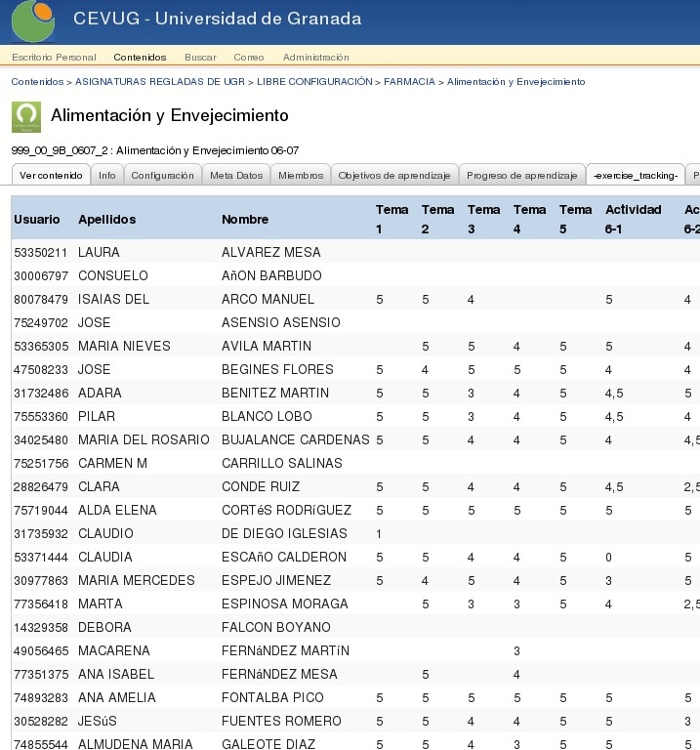Switch to the Configuración tab
Screen dimensions: 700x750
(162, 176)
